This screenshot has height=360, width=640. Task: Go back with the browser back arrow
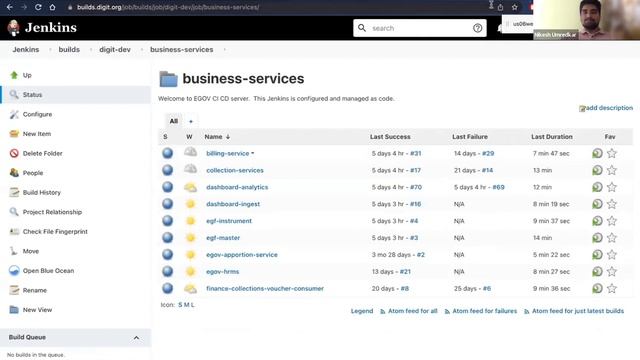pos(10,7)
